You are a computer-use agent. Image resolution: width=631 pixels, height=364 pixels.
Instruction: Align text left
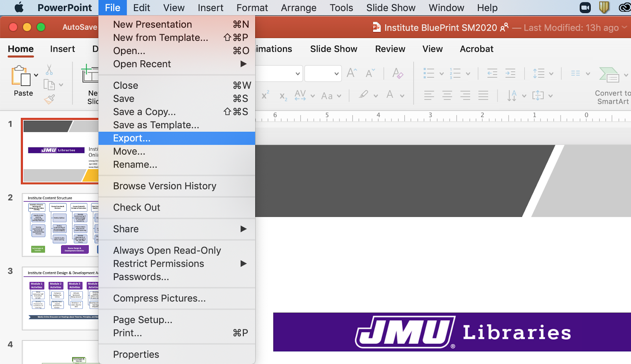[x=429, y=95]
